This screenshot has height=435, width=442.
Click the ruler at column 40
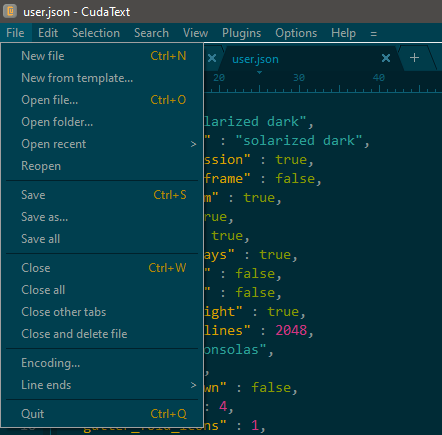pos(379,78)
